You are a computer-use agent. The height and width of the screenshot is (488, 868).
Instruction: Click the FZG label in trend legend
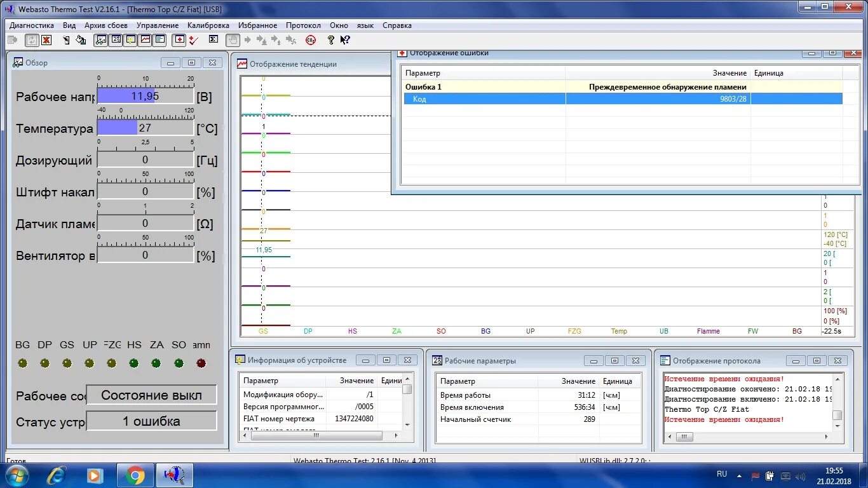574,331
